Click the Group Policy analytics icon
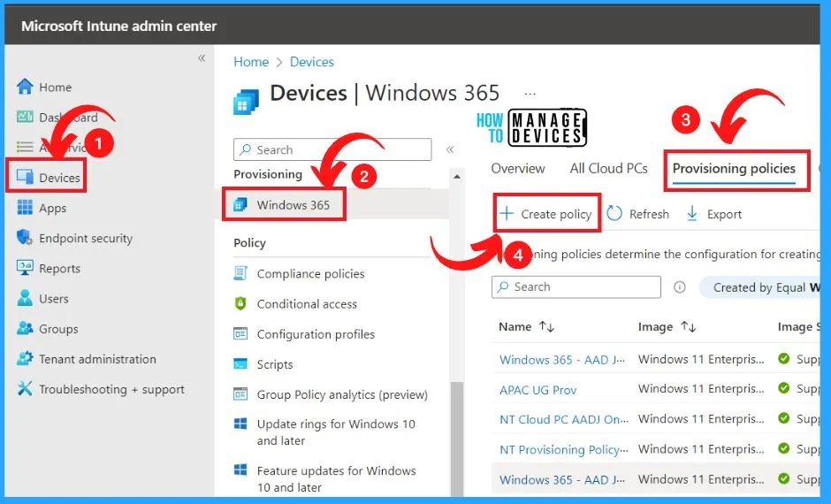 click(x=240, y=394)
